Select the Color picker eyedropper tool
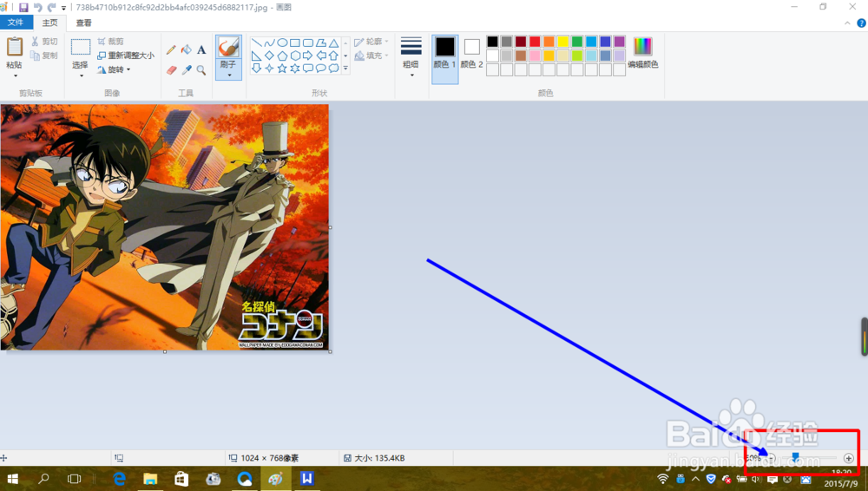Image resolution: width=868 pixels, height=491 pixels. click(x=187, y=70)
